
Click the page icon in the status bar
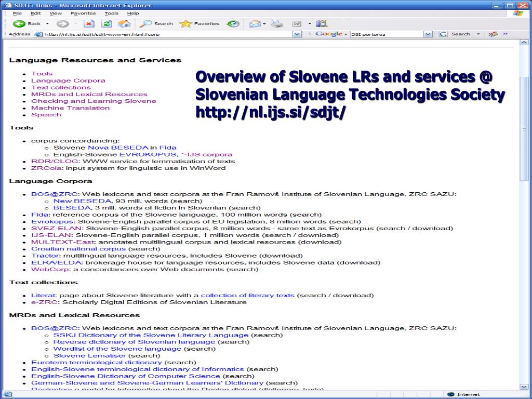point(7,394)
